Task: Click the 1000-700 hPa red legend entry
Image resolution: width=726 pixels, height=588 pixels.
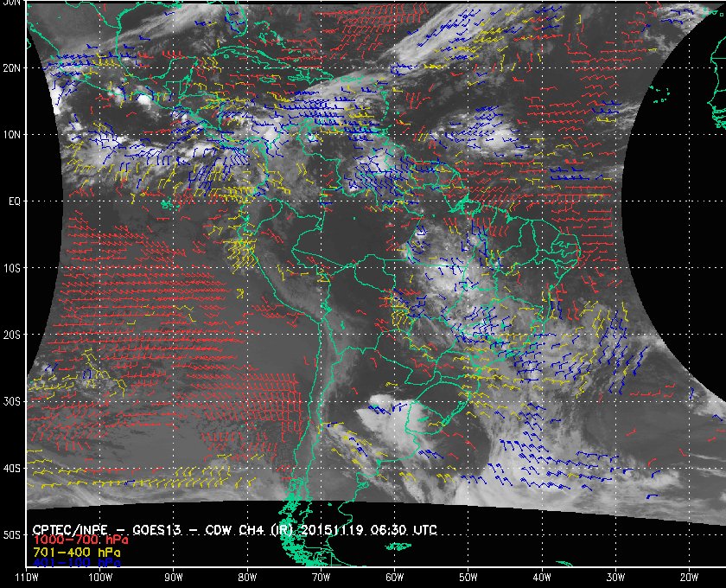Action: click(x=80, y=540)
